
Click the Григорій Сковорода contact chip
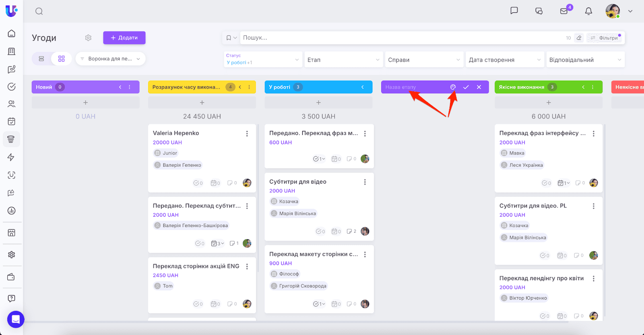coord(298,286)
